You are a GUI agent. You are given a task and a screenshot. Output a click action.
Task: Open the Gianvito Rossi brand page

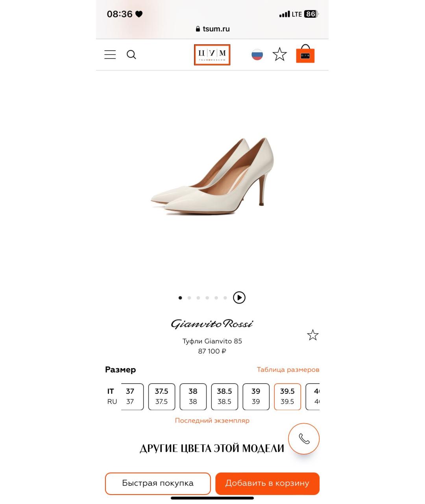(x=212, y=324)
